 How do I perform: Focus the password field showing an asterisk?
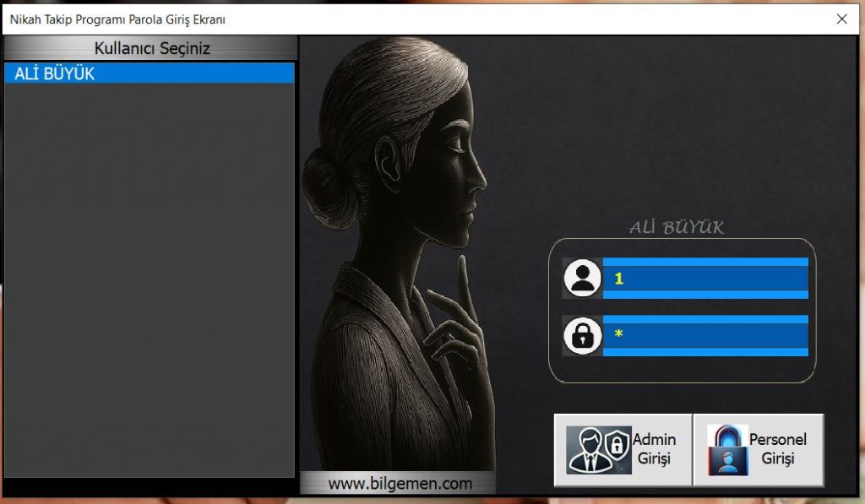pos(705,335)
